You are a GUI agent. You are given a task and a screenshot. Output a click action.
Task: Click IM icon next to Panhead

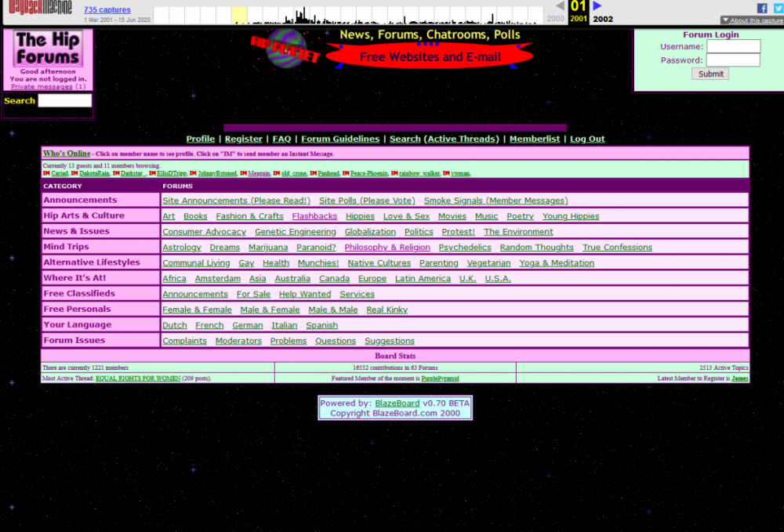coord(313,173)
